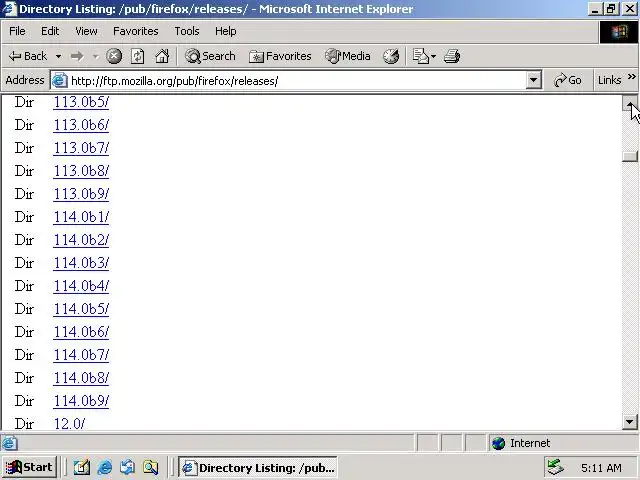Viewport: 640px width, 480px height.
Task: Open the 114.0b1/ directory link
Action: tap(81, 217)
